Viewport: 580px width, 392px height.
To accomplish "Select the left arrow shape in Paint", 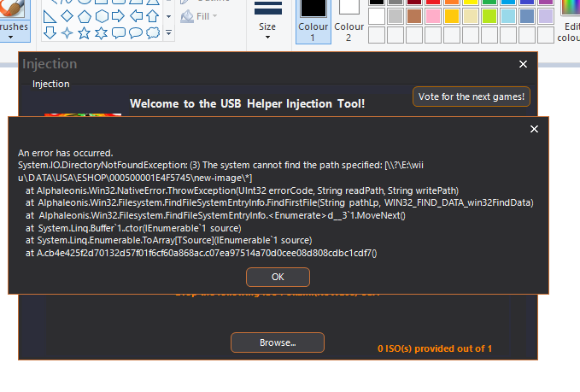I will point(136,16).
